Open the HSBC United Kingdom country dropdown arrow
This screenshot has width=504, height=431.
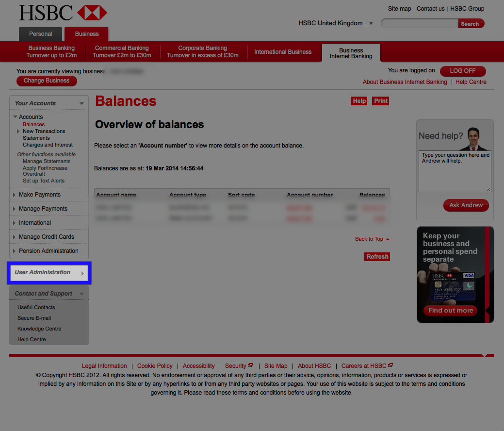coord(371,23)
